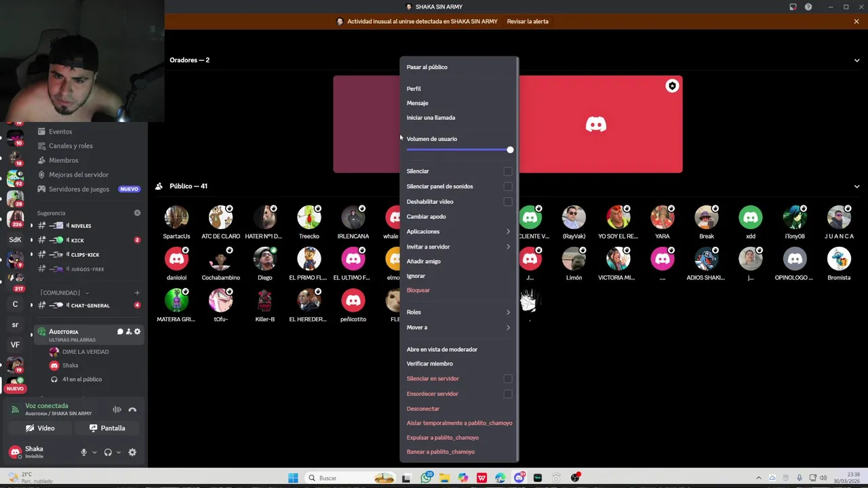Image resolution: width=868 pixels, height=488 pixels.
Task: Adjust the Volumen de usuario slider handle
Action: tap(510, 150)
